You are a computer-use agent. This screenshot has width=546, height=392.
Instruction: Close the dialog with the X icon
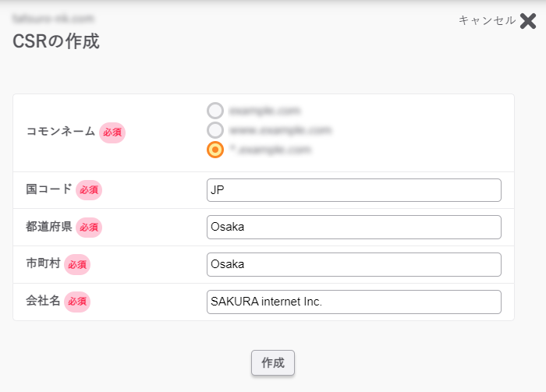point(528,21)
